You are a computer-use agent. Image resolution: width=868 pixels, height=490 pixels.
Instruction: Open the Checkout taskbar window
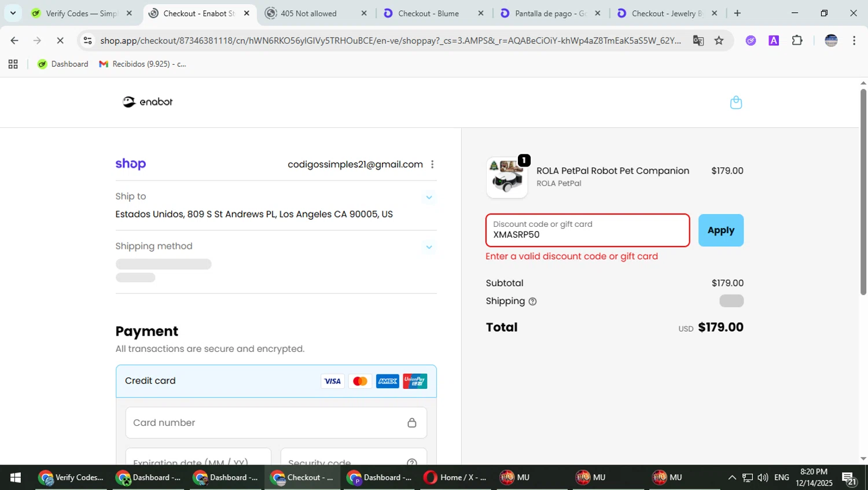[303, 478]
